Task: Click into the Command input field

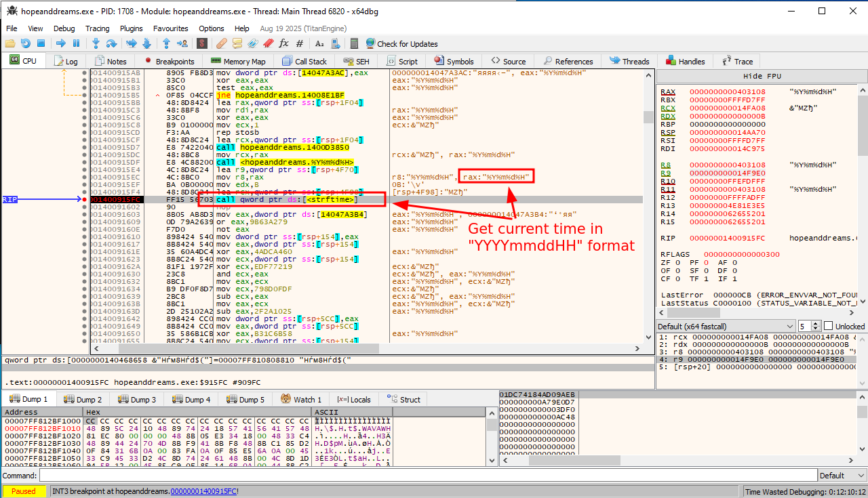Action: coord(427,475)
